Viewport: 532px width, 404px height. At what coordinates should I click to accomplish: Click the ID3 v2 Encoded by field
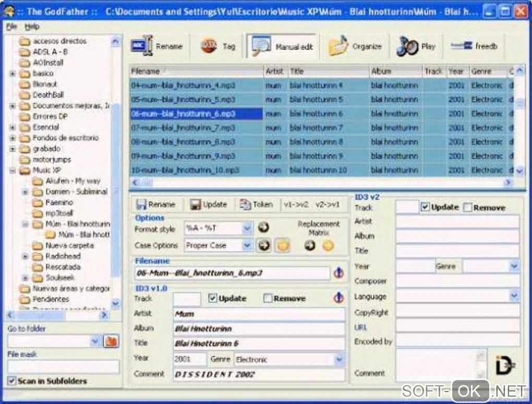pyautogui.click(x=457, y=341)
